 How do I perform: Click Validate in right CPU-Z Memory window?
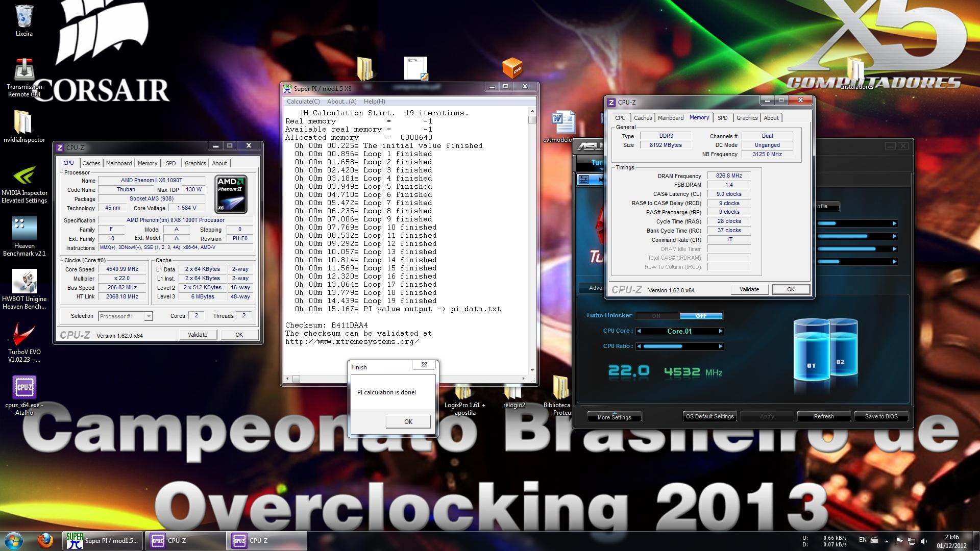coord(749,289)
